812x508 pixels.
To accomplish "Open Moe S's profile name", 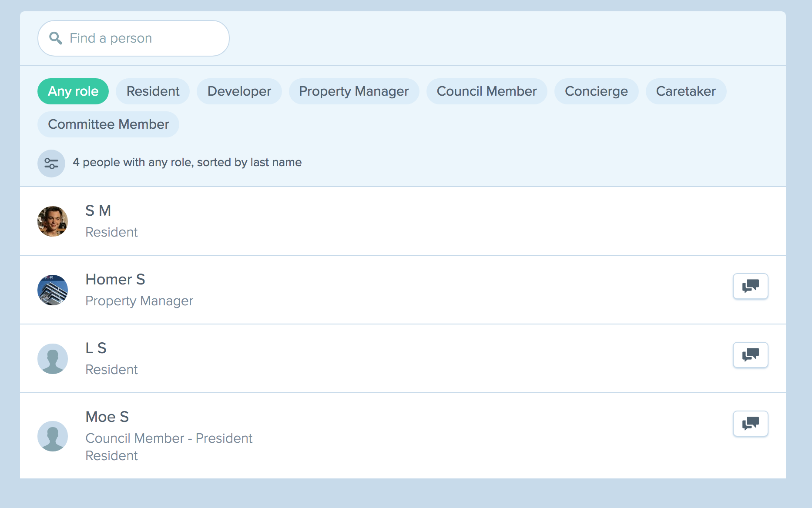I will (x=107, y=417).
